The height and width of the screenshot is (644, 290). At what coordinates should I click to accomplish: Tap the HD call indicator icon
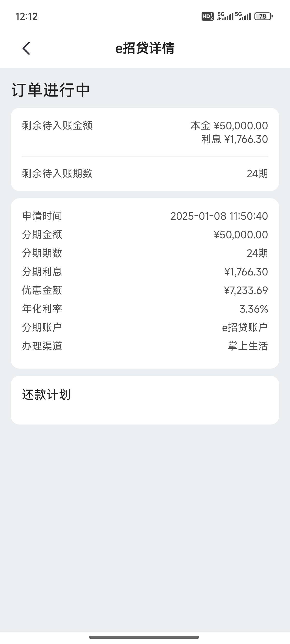pos(208,16)
